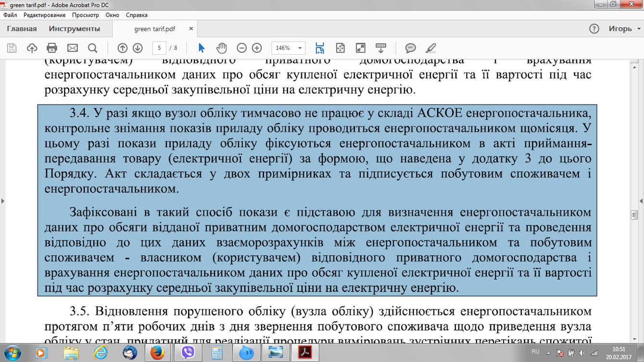Click the paragraph starting 'Зафіксовані в такий спосіб'

click(x=317, y=250)
